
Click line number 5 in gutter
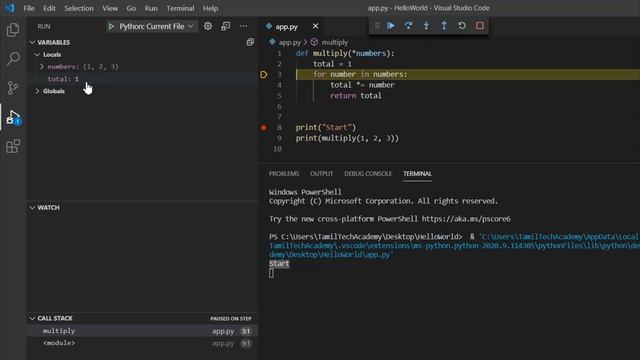[279, 96]
